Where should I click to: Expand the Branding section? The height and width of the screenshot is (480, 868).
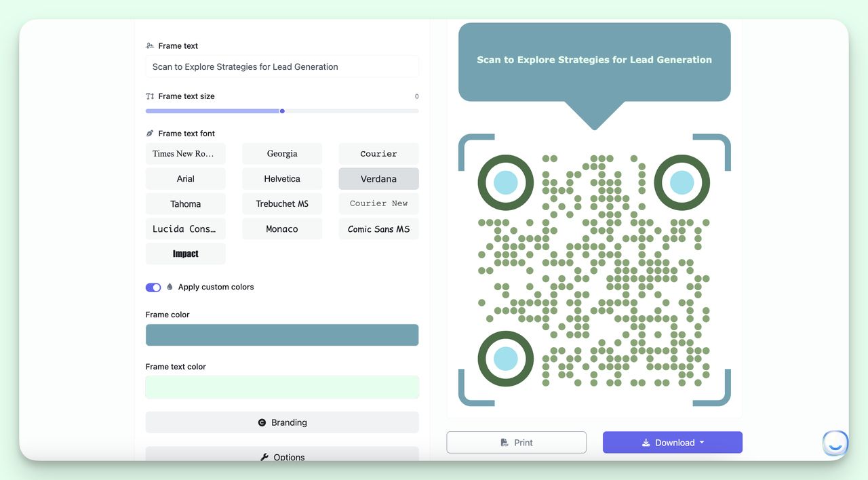282,422
